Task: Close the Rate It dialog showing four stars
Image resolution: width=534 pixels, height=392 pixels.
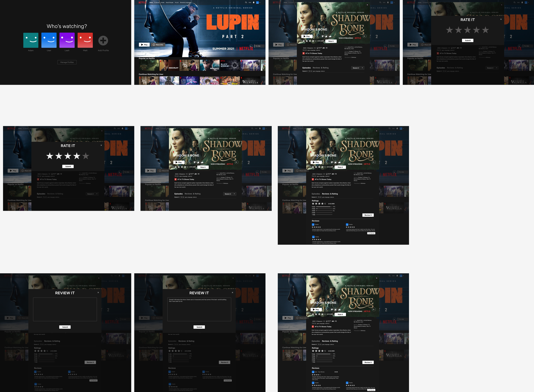Action: (x=101, y=145)
